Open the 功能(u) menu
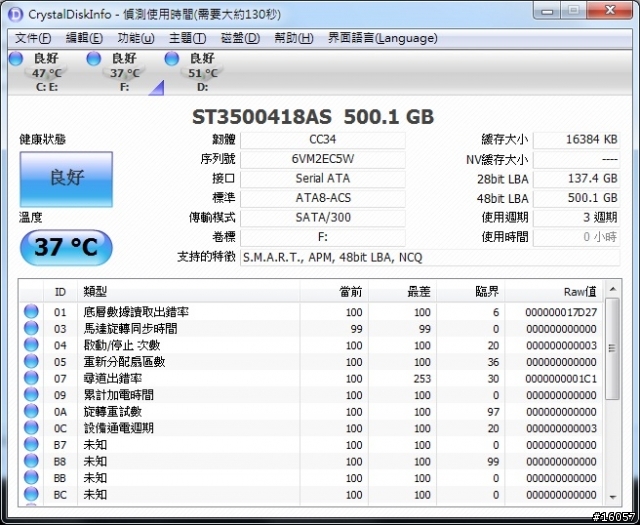This screenshot has height=525, width=640. (x=136, y=38)
